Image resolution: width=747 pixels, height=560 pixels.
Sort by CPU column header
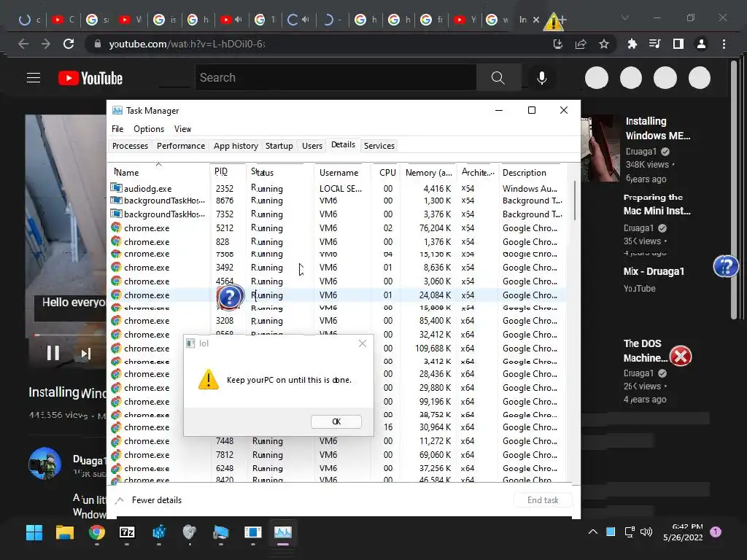point(387,172)
